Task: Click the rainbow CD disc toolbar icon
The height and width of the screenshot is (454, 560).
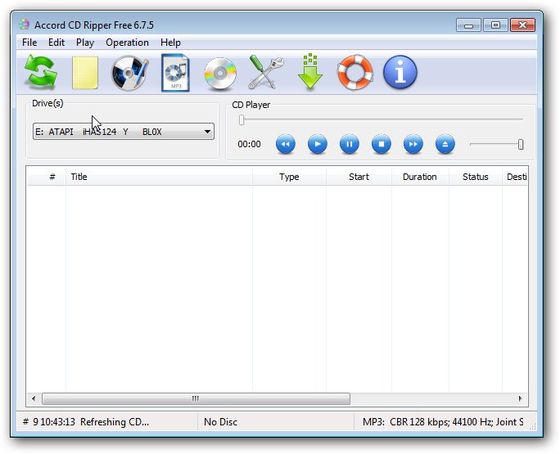Action: [x=220, y=74]
